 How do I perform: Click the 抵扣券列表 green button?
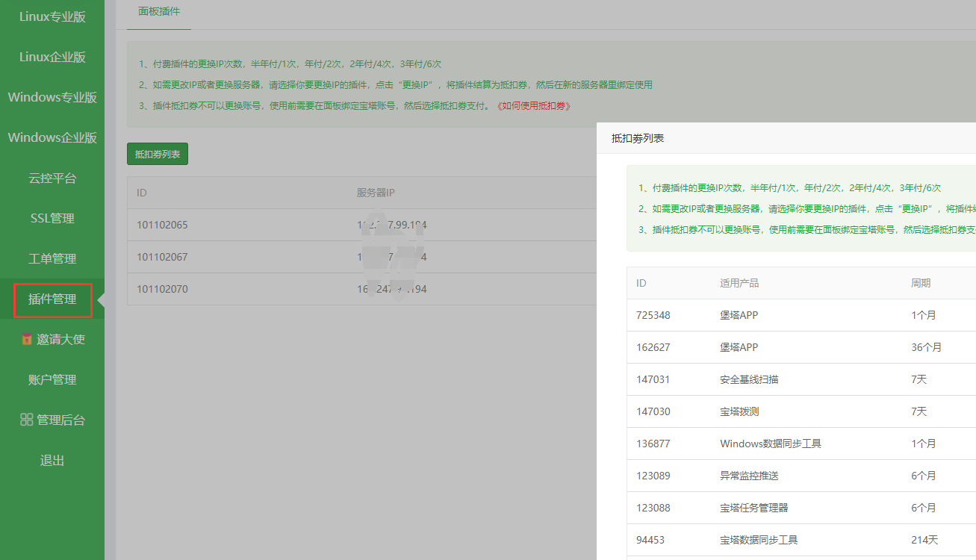(158, 154)
